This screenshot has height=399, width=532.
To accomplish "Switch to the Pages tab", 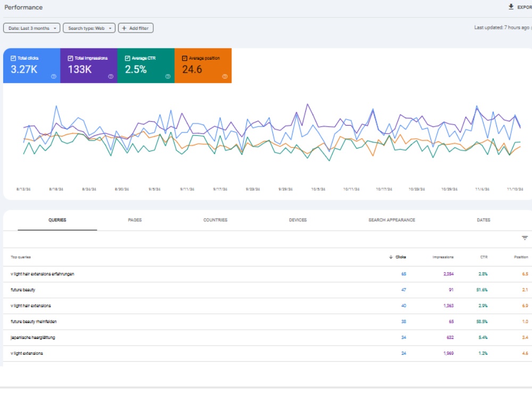I will [x=135, y=220].
